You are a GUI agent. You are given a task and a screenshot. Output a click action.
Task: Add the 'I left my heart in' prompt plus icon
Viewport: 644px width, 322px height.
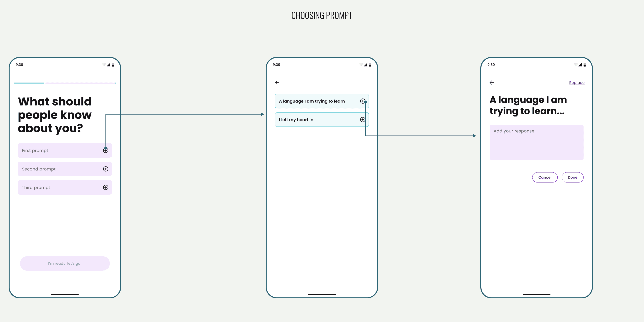(x=362, y=120)
